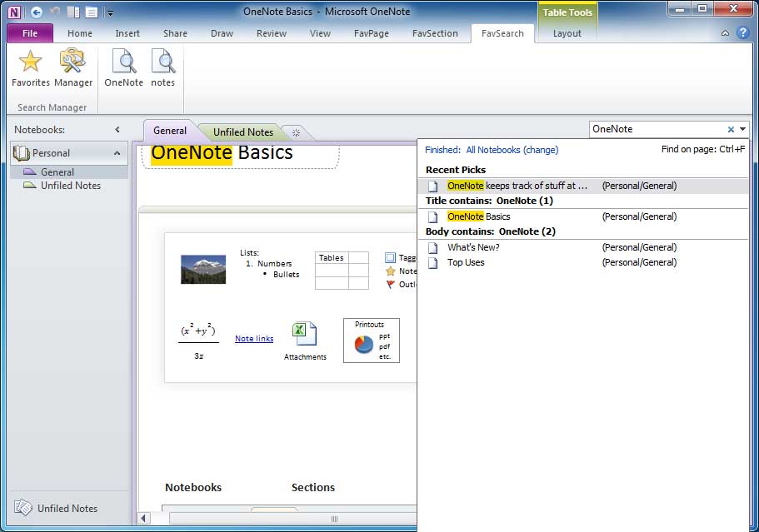The image size is (759, 532).
Task: Click the math equation on the page
Action: coord(198,341)
